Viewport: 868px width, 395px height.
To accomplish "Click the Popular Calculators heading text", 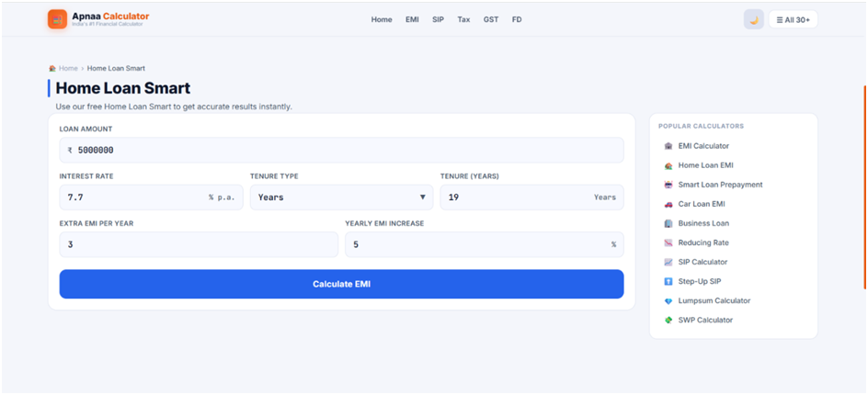I will coord(701,126).
